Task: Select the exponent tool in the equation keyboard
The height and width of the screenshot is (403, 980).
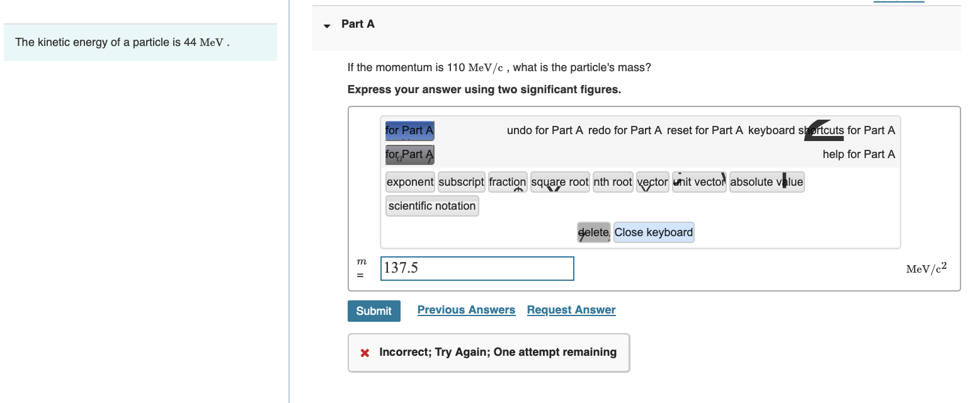Action: [409, 182]
